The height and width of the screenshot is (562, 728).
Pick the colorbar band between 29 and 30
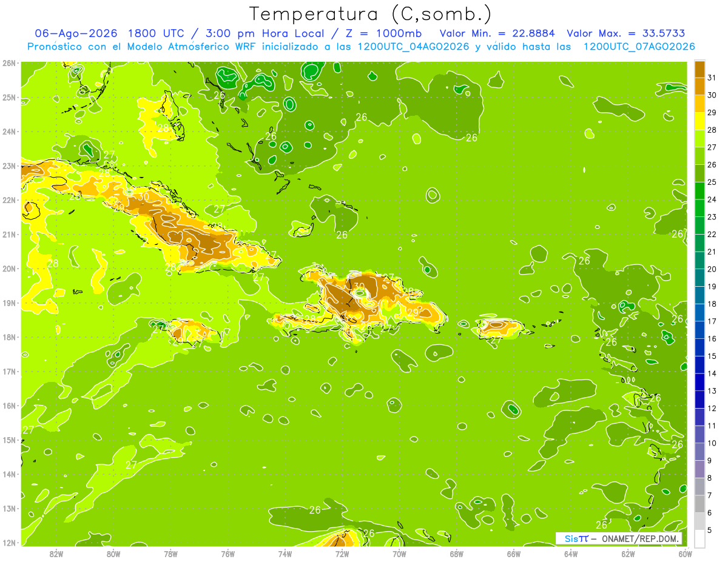click(699, 104)
